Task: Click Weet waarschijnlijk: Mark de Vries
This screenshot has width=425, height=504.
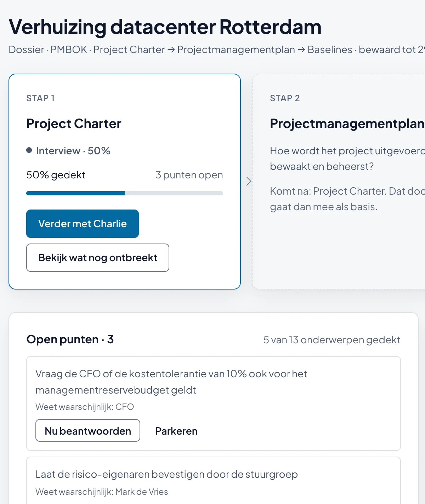Action: 102,492
